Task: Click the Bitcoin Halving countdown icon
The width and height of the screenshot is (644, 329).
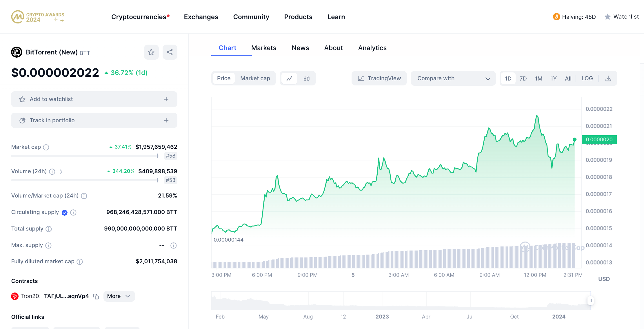Action: pyautogui.click(x=556, y=17)
